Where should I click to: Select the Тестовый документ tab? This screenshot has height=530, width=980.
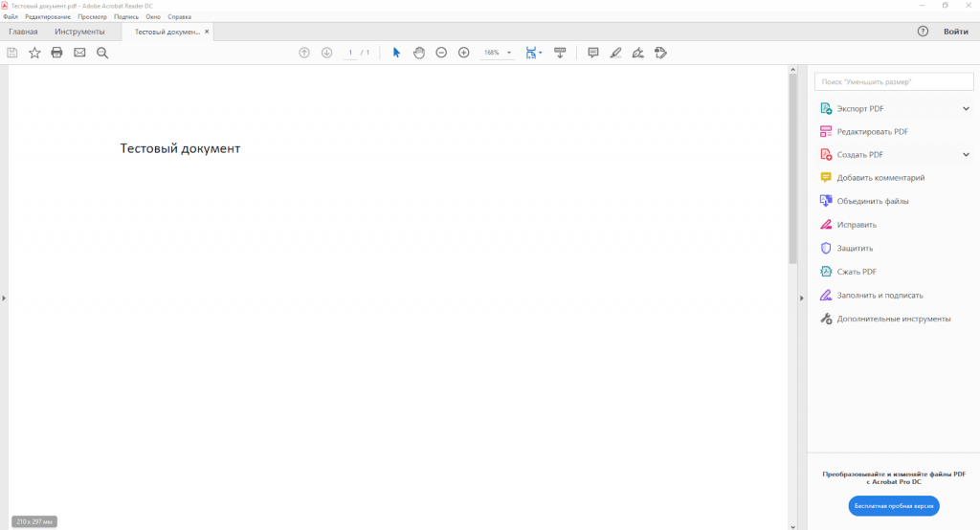167,32
